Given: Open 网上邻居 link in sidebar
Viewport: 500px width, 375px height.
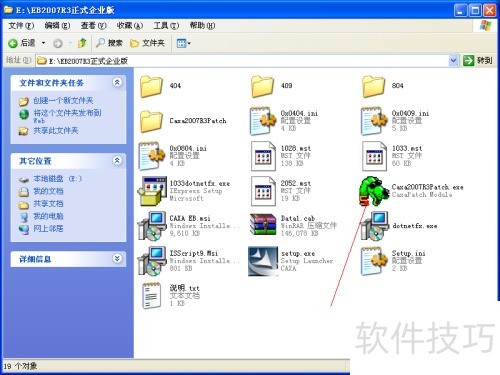Looking at the screenshot, I should [48, 229].
